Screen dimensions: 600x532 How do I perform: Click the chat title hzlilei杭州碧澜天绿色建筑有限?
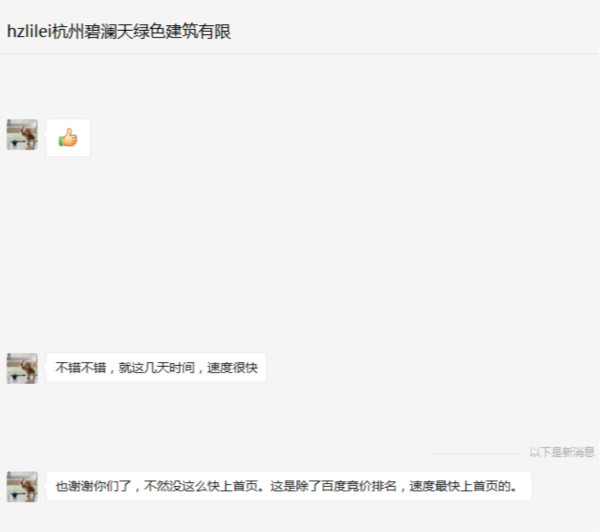(119, 31)
